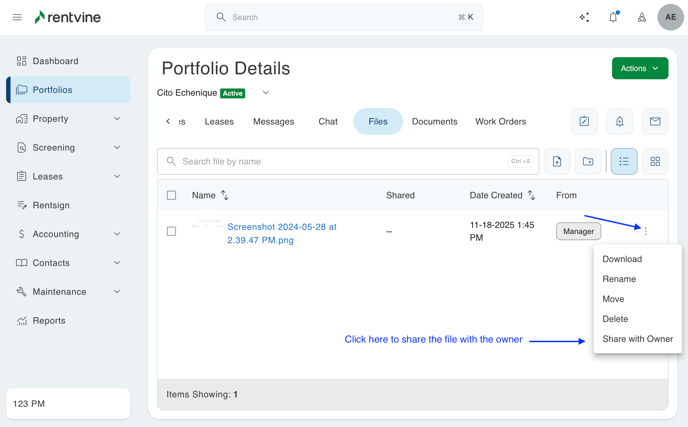Switch to grid view
This screenshot has width=688, height=427.
tap(655, 161)
